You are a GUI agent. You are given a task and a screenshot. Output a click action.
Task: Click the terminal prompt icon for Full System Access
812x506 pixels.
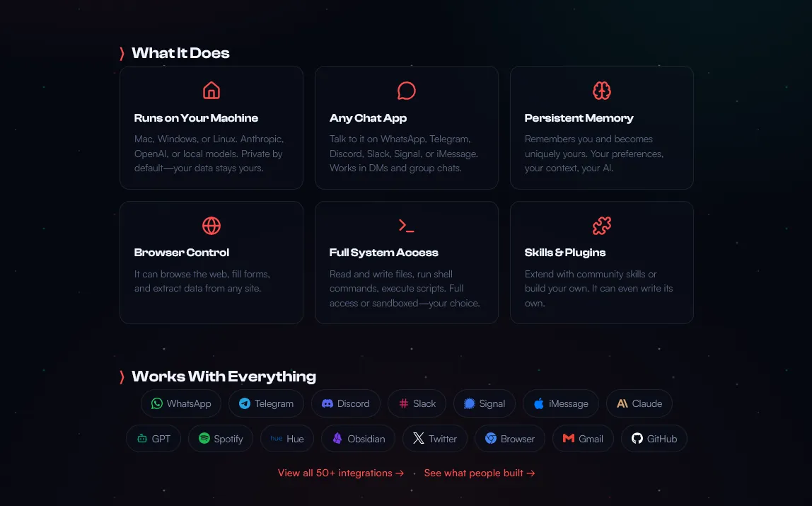coord(407,226)
